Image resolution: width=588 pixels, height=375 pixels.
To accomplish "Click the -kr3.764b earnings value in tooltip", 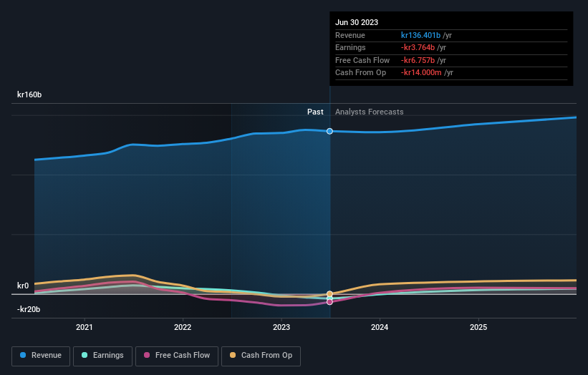I will (x=418, y=47).
